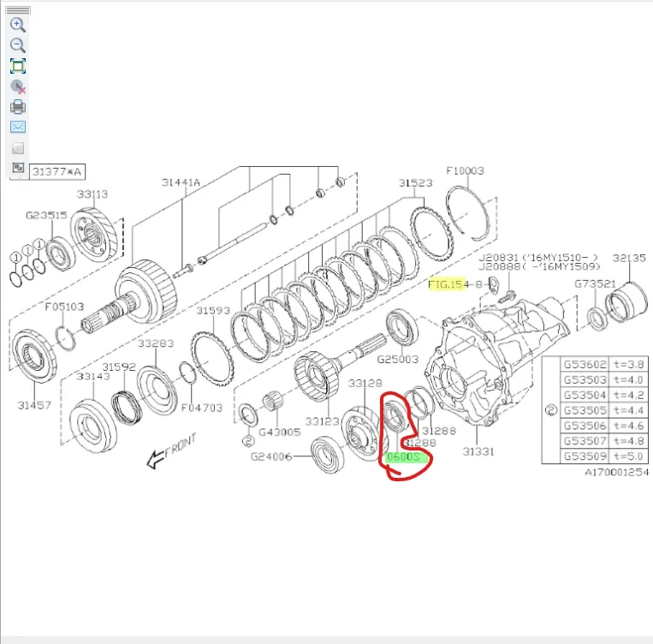Click the t=4.0 thickness cell
Screen dimensions: 653x644
coord(628,380)
